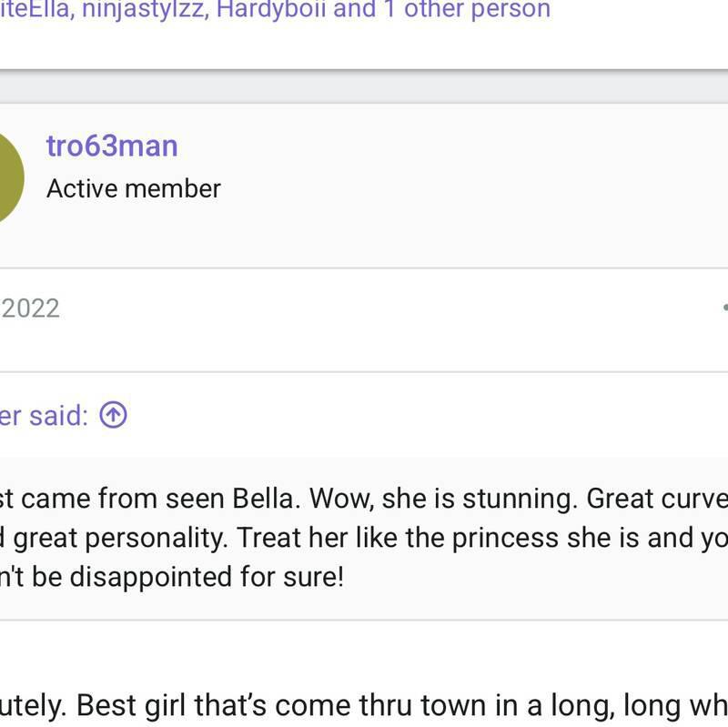Click the up-arrow icon beside "said:"
The height and width of the screenshot is (727, 728).
(113, 416)
